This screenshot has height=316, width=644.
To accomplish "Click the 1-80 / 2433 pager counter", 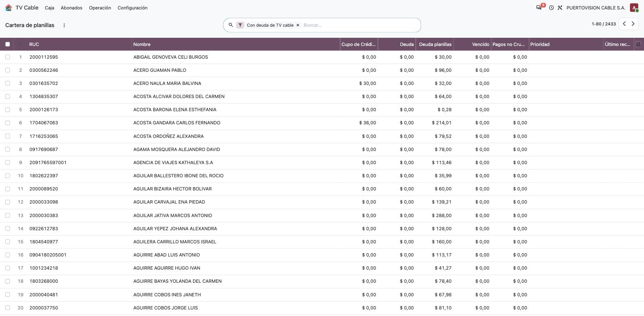I will tap(604, 24).
